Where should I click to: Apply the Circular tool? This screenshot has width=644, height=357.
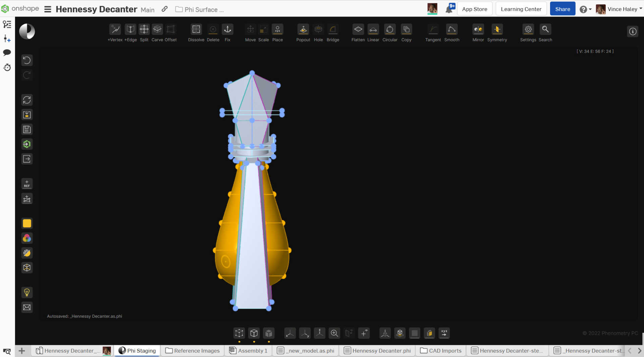(x=390, y=33)
